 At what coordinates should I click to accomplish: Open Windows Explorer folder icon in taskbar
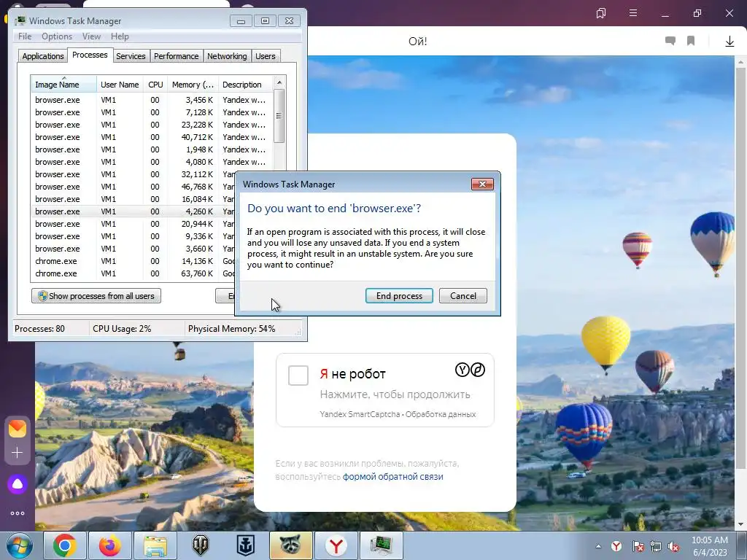click(155, 545)
